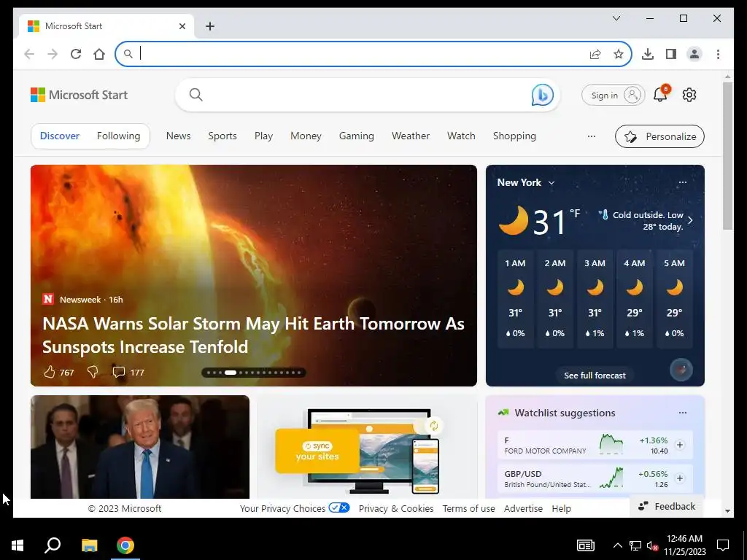The image size is (747, 560).
Task: Go to the Shopping section
Action: coord(514,136)
